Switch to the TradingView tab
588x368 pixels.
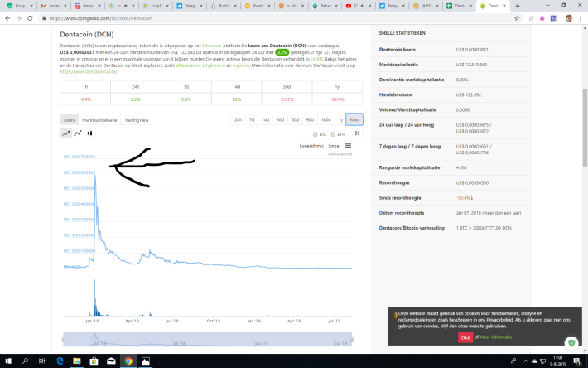pos(137,119)
